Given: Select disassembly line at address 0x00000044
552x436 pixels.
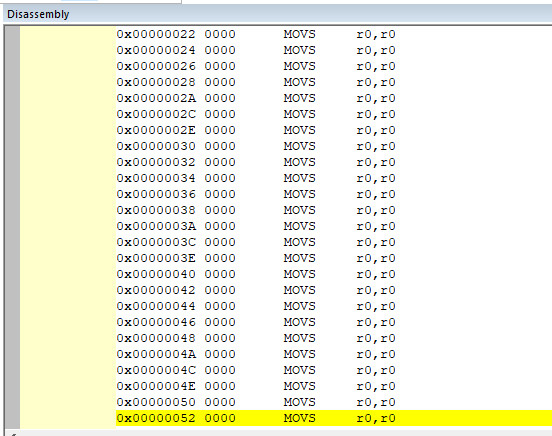Looking at the screenshot, I should point(334,306).
